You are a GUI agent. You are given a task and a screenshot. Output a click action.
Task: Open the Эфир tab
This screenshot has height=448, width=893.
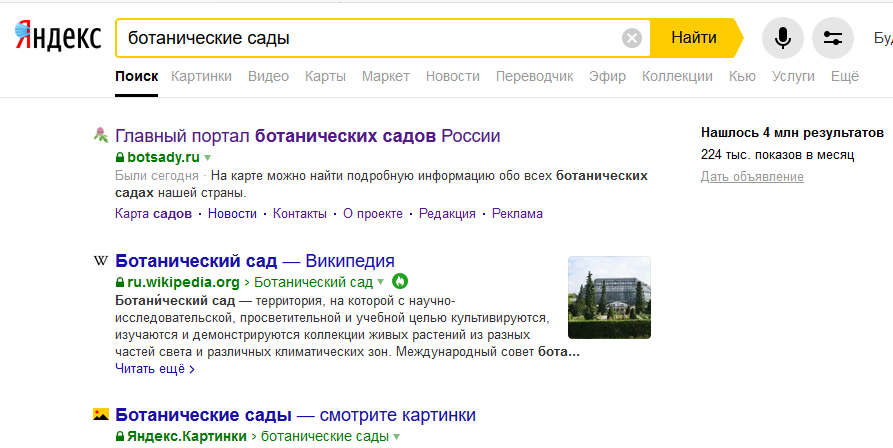coord(607,76)
